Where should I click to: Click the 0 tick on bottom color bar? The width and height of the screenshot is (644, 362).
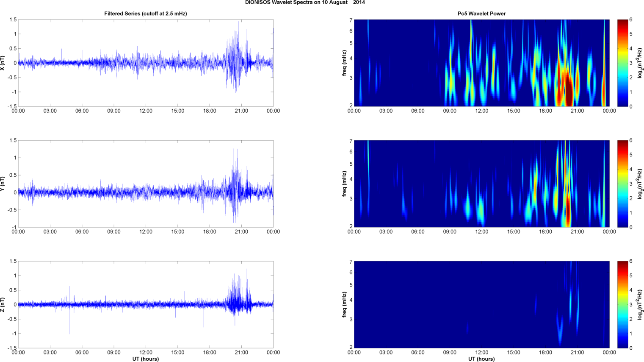pyautogui.click(x=631, y=348)
